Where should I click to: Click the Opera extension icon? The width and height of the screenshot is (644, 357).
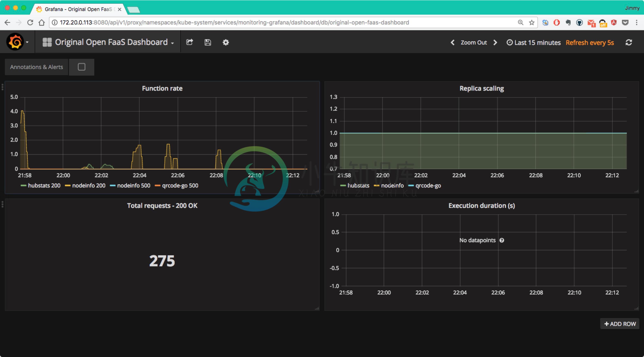click(x=556, y=22)
